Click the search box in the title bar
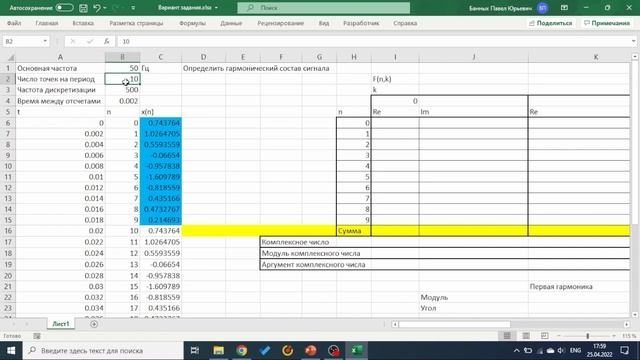 pyautogui.click(x=324, y=8)
